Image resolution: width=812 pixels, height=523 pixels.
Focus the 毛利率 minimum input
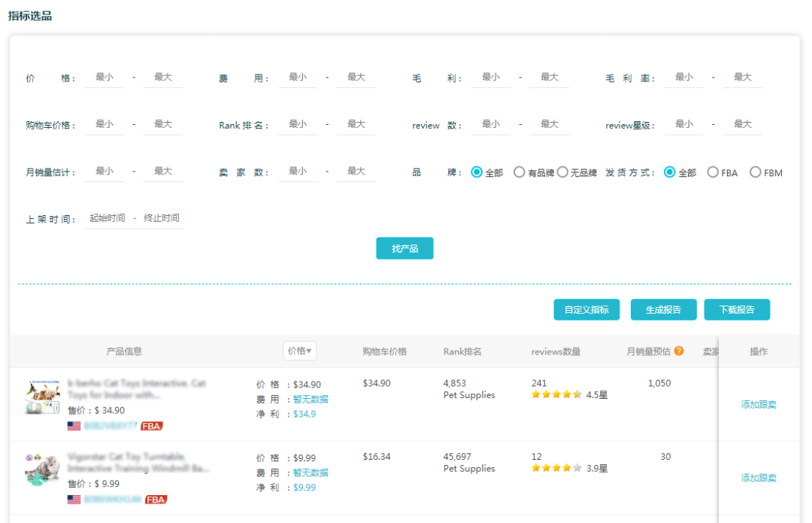(684, 78)
